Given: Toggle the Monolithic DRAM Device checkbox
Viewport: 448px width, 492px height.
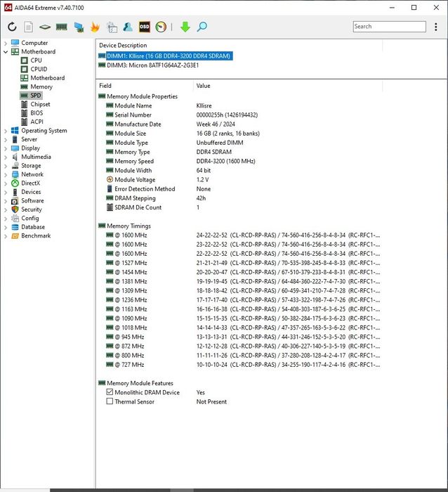Looking at the screenshot, I should (x=110, y=392).
